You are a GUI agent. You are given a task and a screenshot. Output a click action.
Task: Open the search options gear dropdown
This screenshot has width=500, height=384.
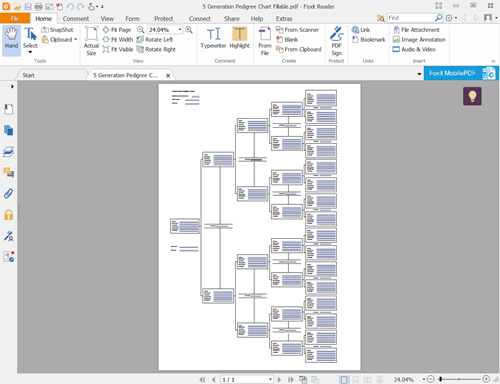coord(451,18)
